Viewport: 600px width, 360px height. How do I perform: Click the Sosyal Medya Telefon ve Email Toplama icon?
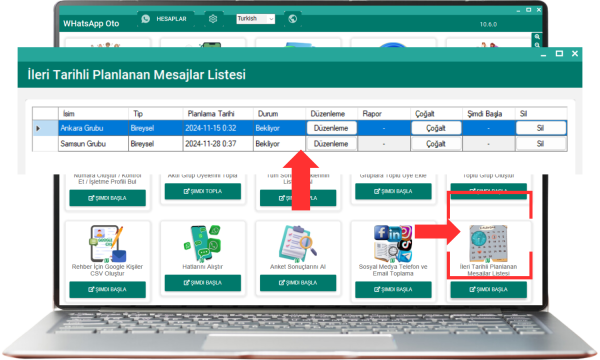click(393, 243)
